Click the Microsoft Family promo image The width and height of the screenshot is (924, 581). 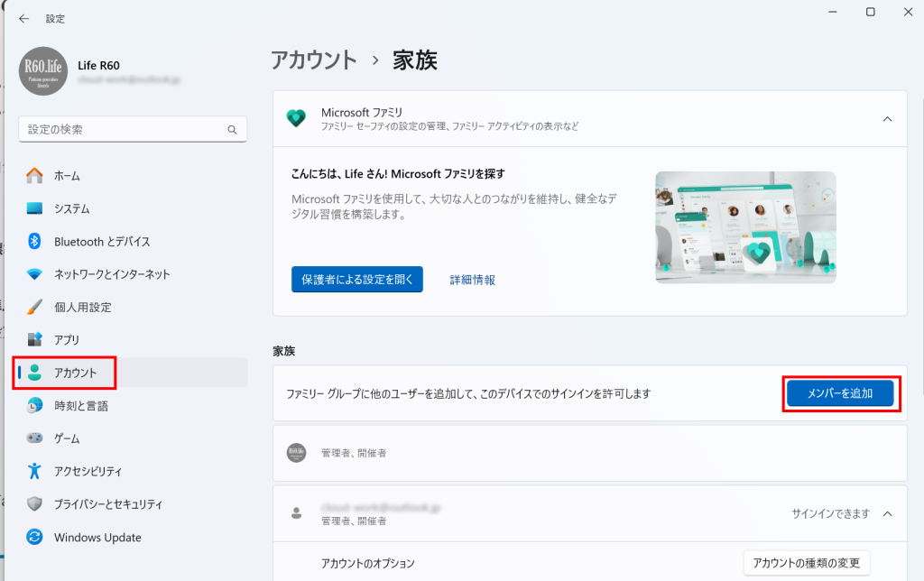745,227
